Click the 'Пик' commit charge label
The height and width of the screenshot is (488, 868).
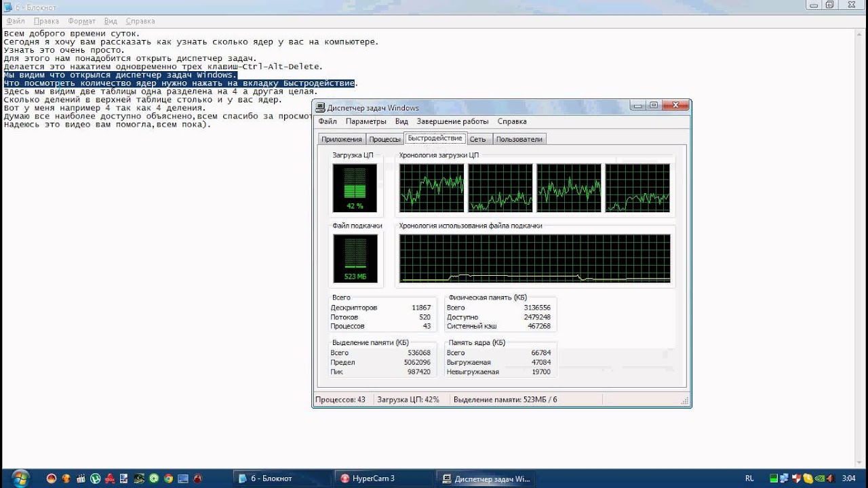point(337,372)
